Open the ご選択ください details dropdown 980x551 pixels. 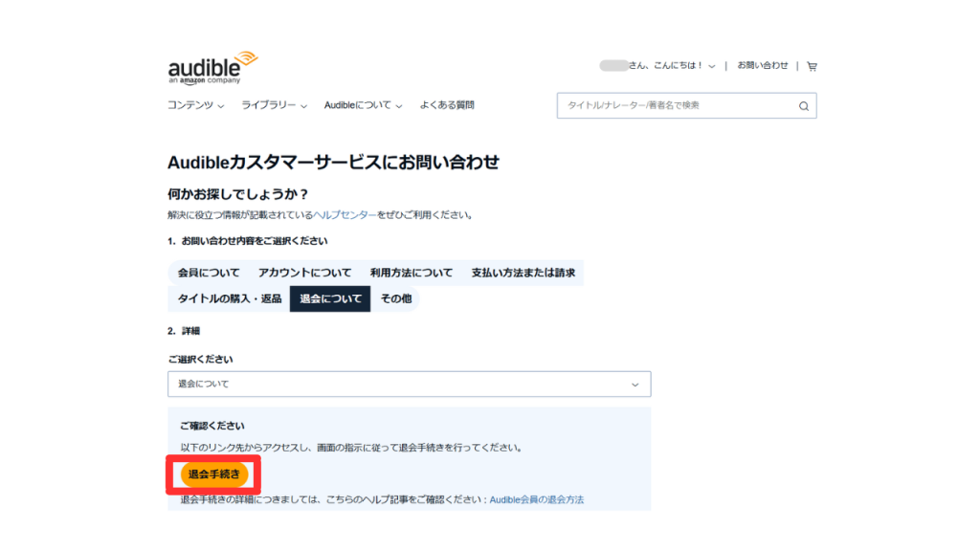point(410,385)
